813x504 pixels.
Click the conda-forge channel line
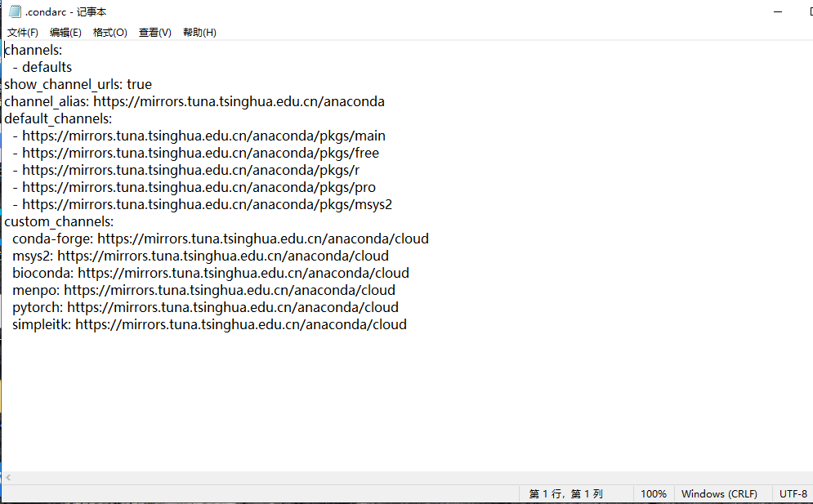pyautogui.click(x=221, y=239)
